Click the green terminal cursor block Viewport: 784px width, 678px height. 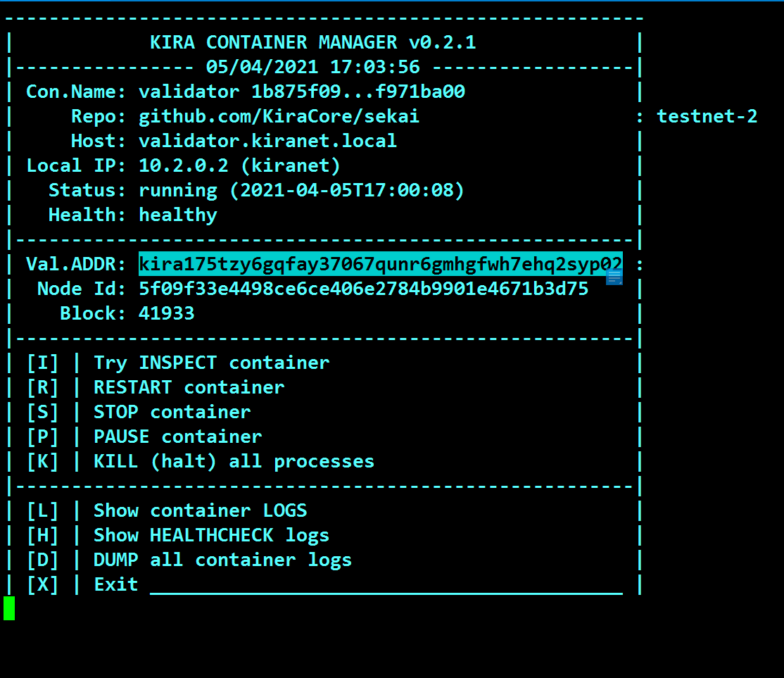[9, 608]
